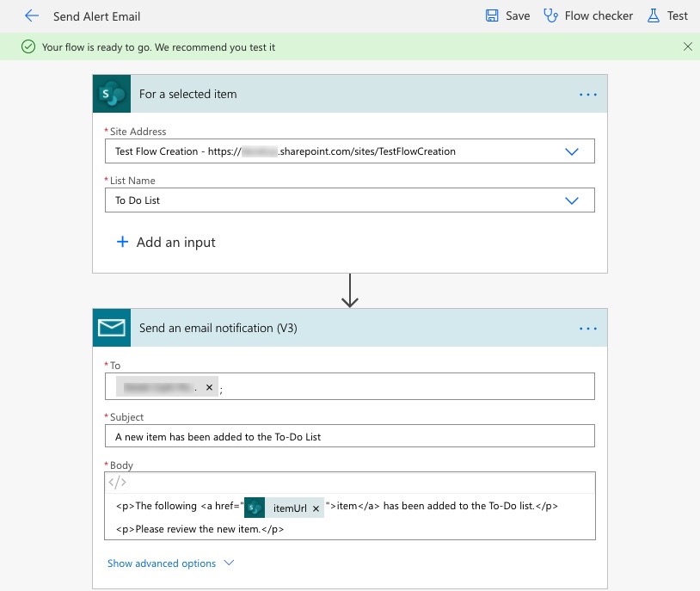This screenshot has height=591, width=700.
Task: Expand the Site Address dropdown
Action: coord(572,151)
